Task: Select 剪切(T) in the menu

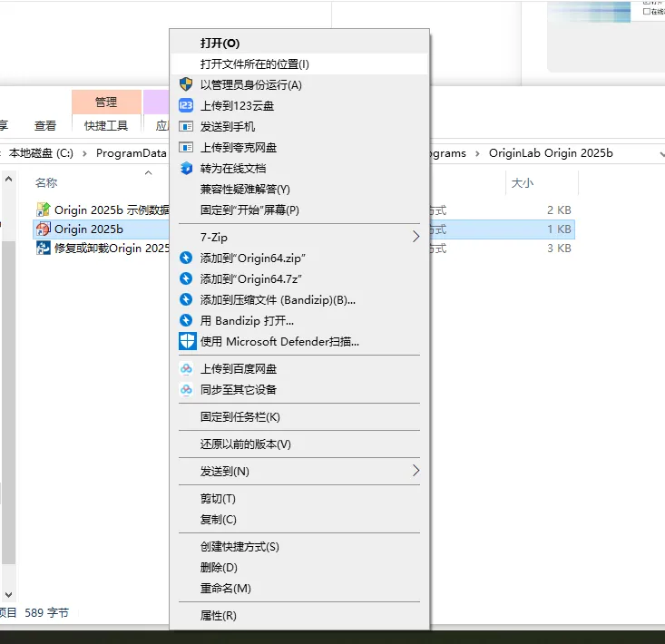Action: tap(299, 499)
